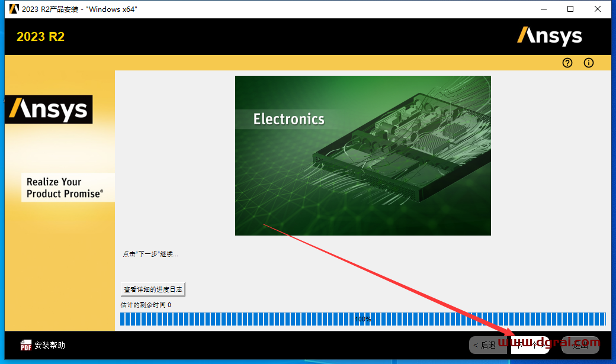Click the 下一个 next button
This screenshot has width=616, height=364.
(x=530, y=345)
